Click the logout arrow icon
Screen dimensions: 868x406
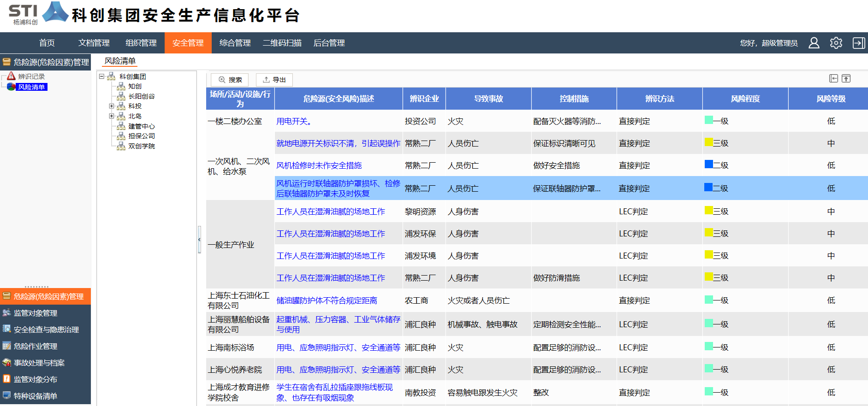click(858, 43)
